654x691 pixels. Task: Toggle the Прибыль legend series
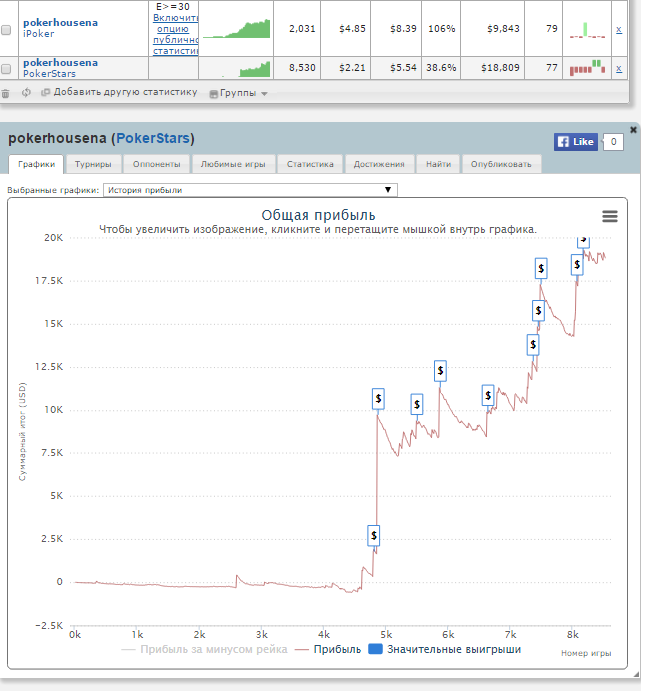point(328,650)
